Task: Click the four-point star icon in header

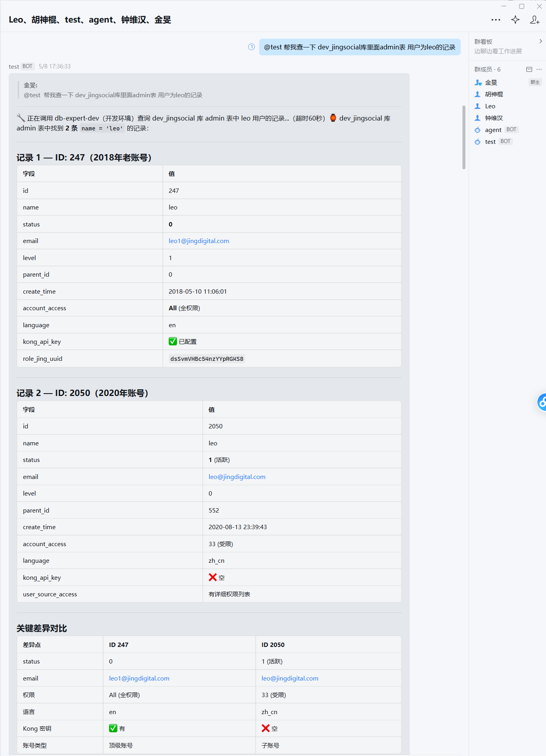Action: pos(515,20)
